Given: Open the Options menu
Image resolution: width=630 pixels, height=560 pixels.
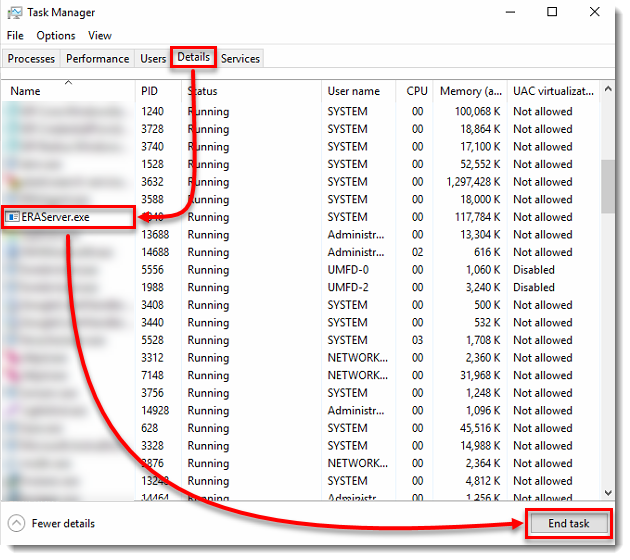Looking at the screenshot, I should (x=56, y=35).
